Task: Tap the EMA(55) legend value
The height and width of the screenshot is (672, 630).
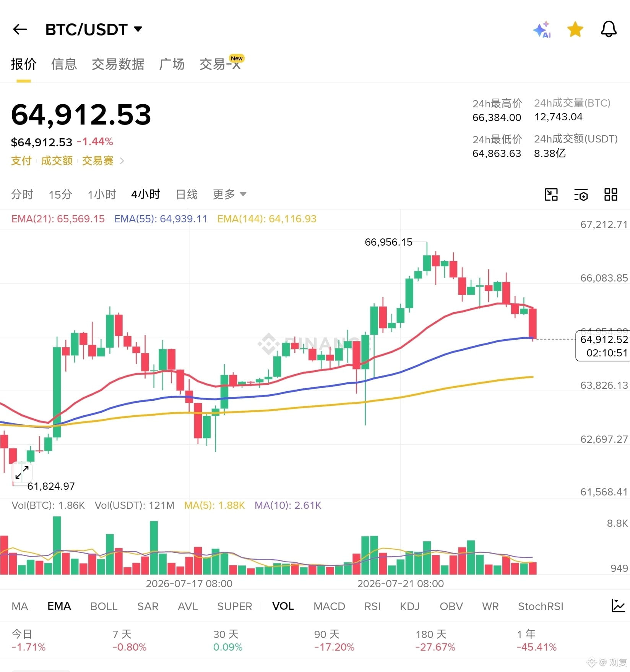Action: (161, 219)
